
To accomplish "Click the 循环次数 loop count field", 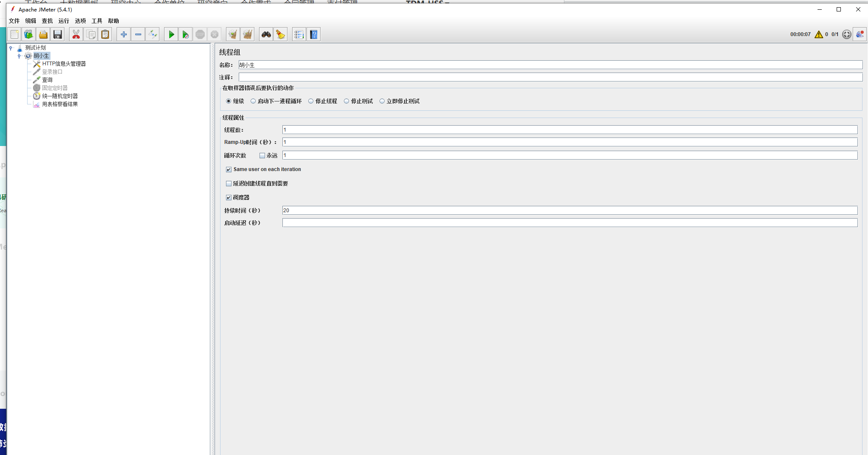I will [x=570, y=155].
